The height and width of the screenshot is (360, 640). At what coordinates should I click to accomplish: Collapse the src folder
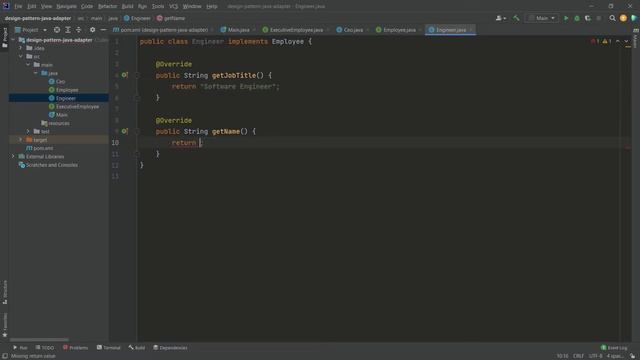click(20, 56)
